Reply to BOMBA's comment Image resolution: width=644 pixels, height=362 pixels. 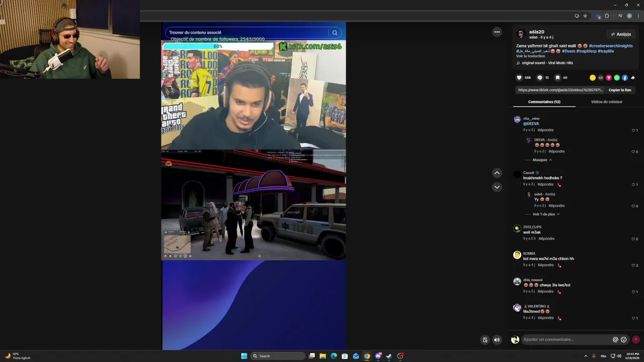click(x=546, y=265)
